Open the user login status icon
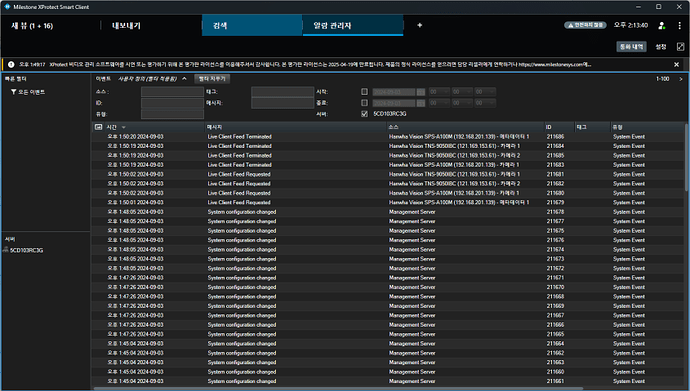The image size is (690, 391). coord(661,26)
